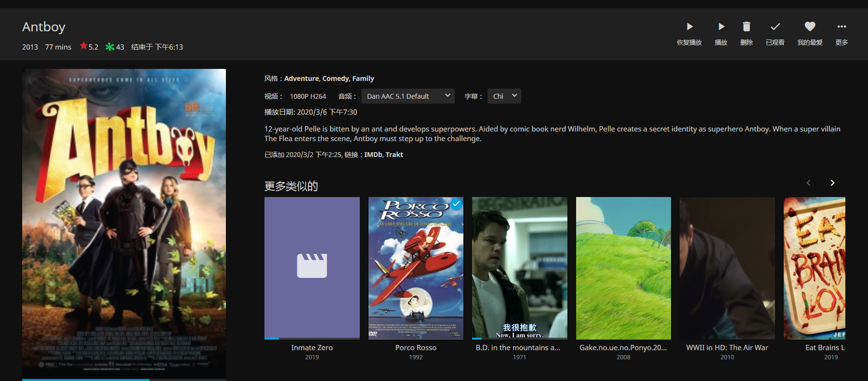The image size is (868, 381).
Task: Click the Antboy poster progress bar
Action: pos(124,380)
